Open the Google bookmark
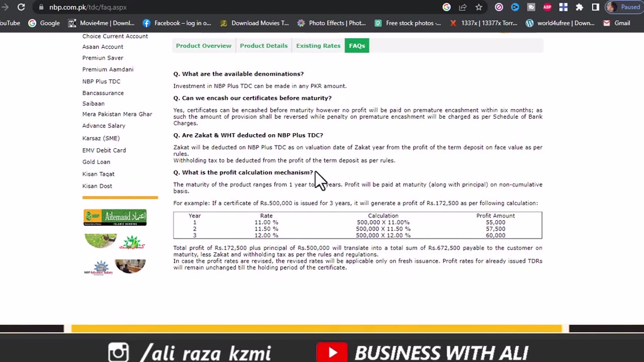The image size is (644, 362). point(44,23)
